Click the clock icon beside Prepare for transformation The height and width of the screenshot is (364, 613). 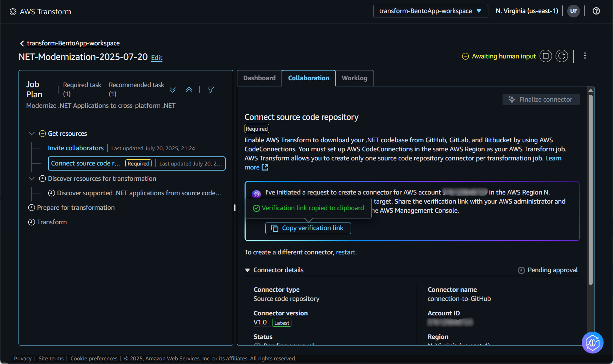click(32, 208)
